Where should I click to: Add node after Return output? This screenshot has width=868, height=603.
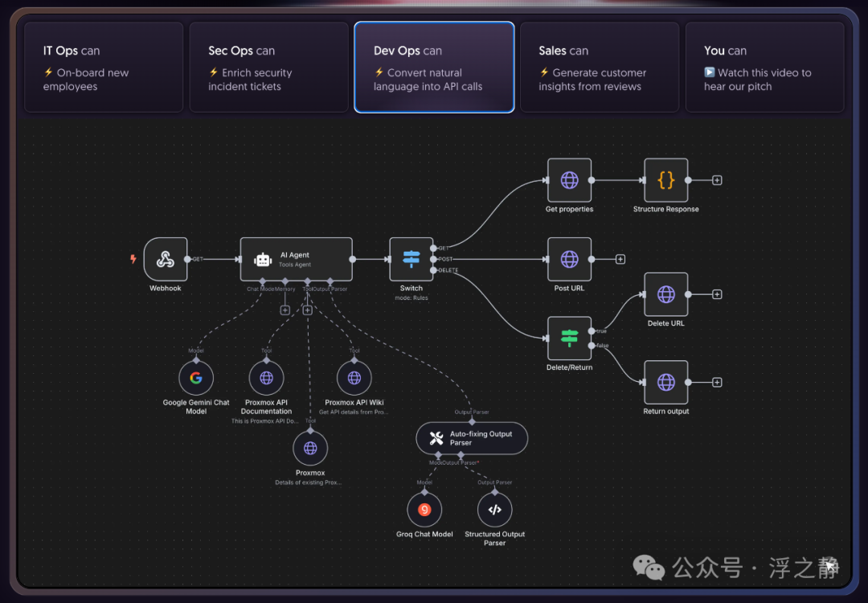[717, 382]
